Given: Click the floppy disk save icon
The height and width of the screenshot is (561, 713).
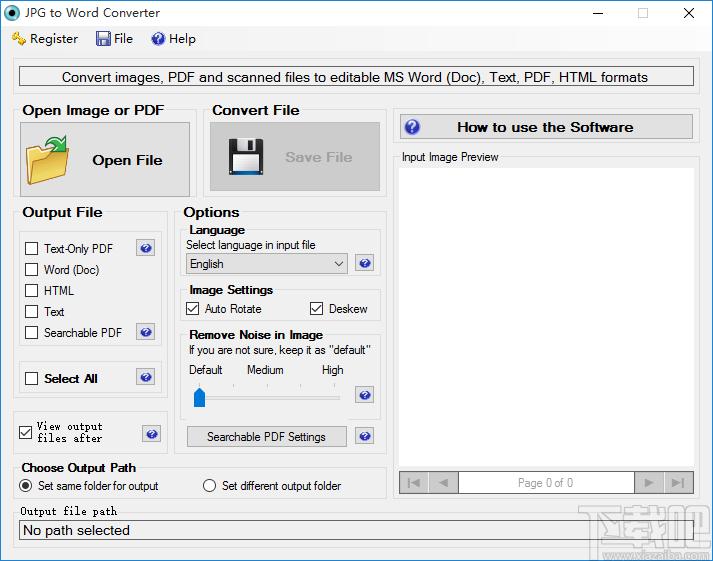Looking at the screenshot, I should (x=246, y=157).
